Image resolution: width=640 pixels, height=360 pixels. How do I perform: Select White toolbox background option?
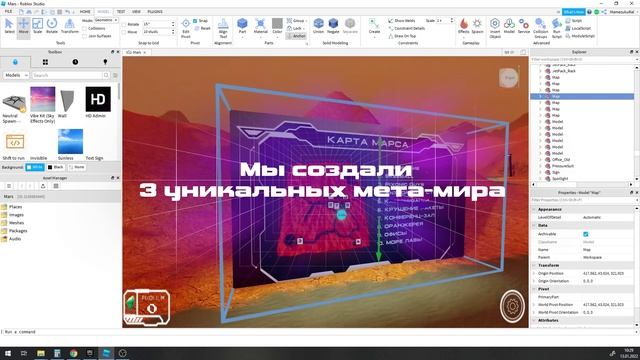point(35,167)
